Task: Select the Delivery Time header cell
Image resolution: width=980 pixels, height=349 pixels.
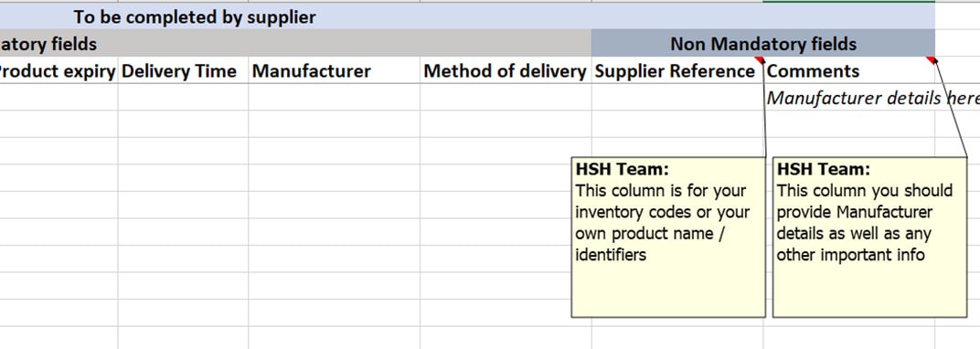Action: (183, 70)
